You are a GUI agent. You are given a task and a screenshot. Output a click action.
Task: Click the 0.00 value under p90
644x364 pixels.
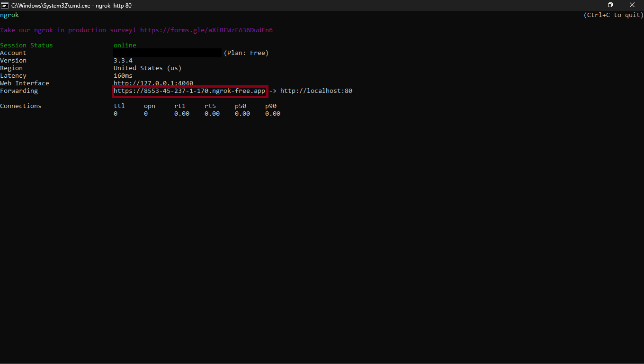tap(273, 114)
